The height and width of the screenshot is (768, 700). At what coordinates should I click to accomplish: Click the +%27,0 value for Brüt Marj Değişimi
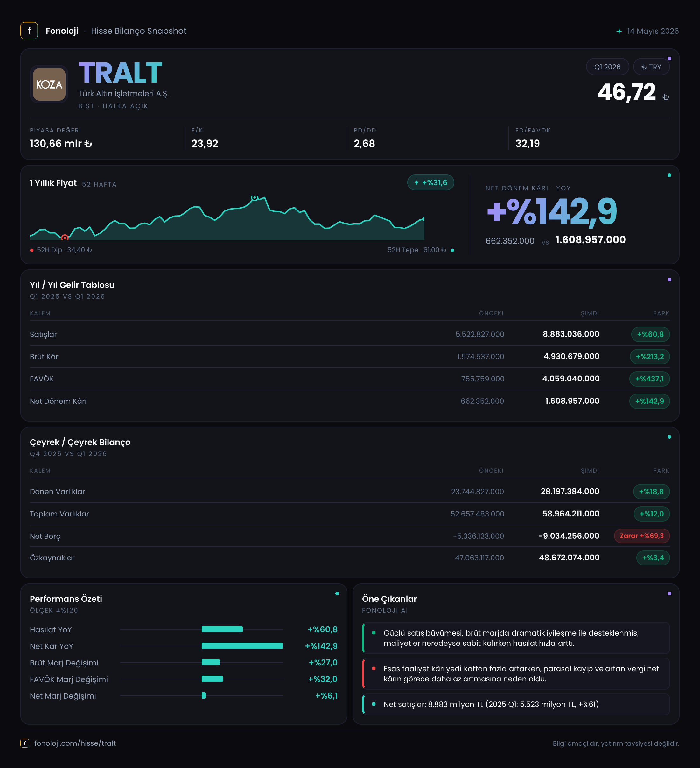click(x=323, y=663)
